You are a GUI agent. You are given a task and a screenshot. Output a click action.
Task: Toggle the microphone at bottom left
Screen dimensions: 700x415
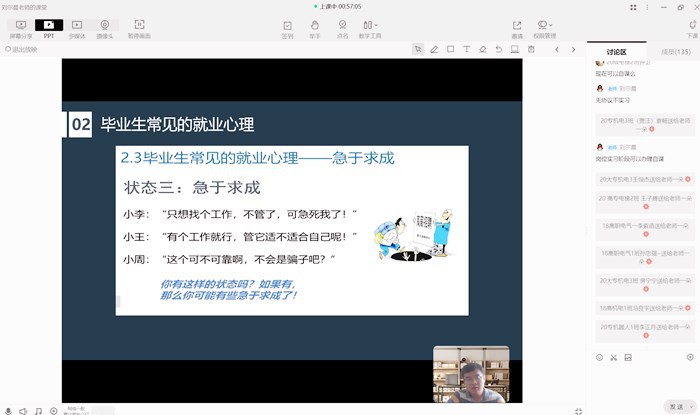point(8,410)
